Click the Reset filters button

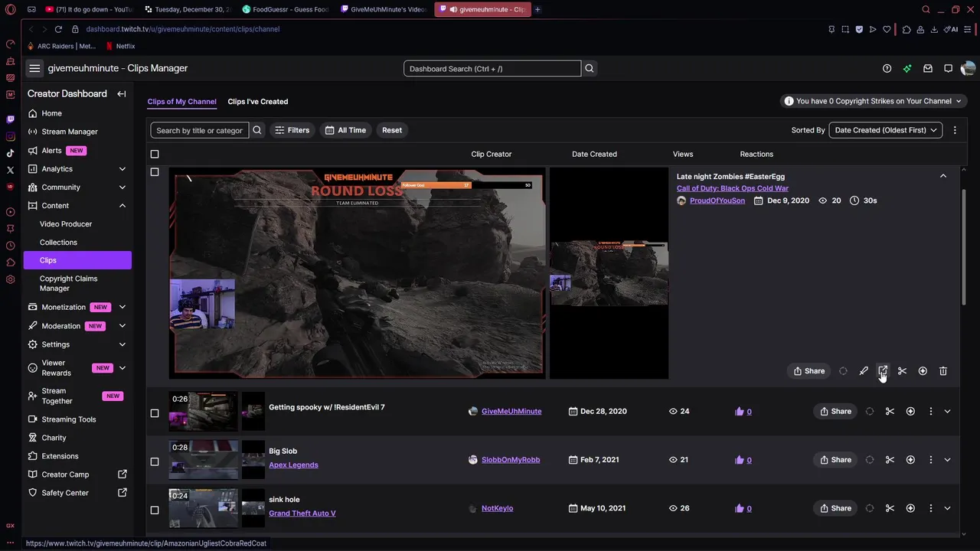tap(392, 130)
